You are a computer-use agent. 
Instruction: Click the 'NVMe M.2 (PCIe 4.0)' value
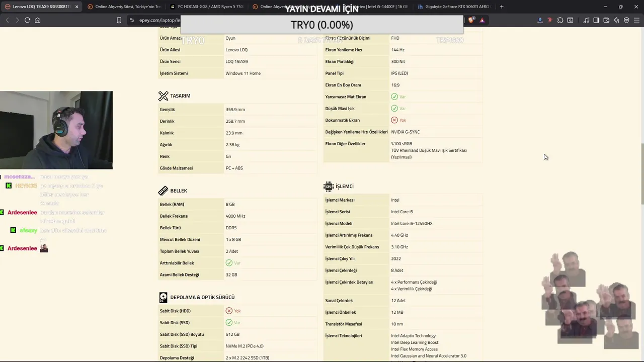click(245, 346)
